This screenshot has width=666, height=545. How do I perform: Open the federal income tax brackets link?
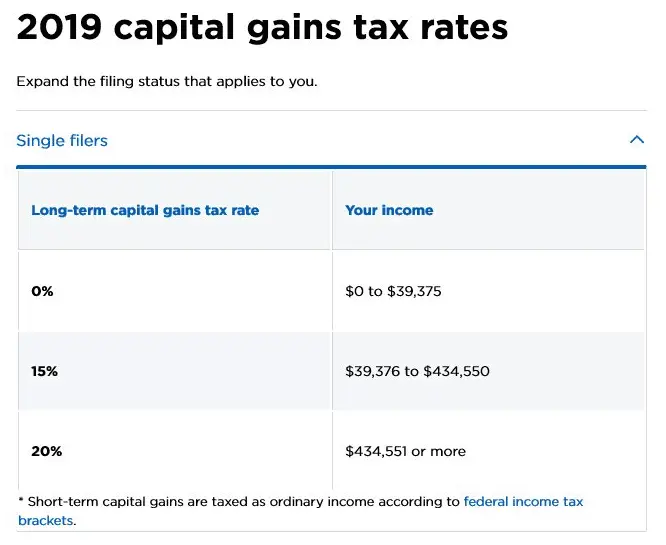coord(523,502)
